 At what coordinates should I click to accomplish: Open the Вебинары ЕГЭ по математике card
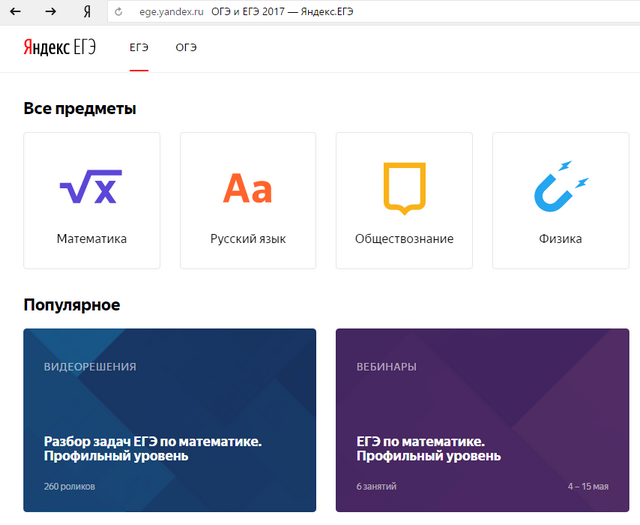coord(482,420)
